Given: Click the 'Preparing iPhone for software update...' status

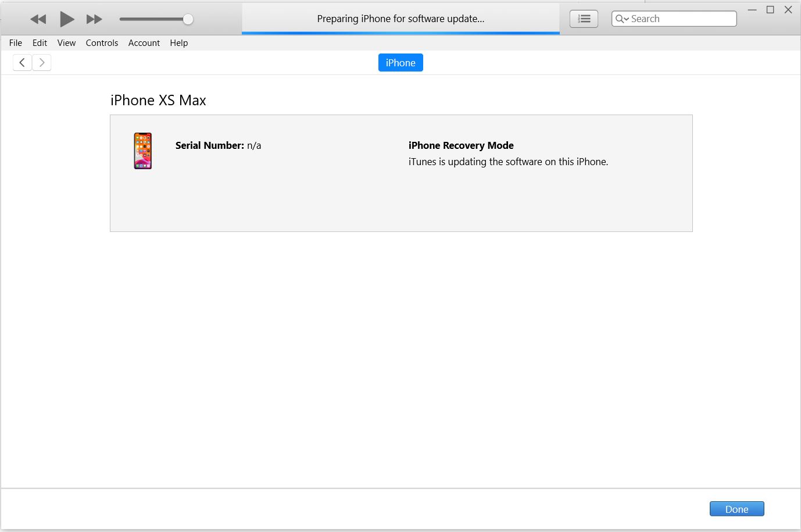Looking at the screenshot, I should [400, 19].
